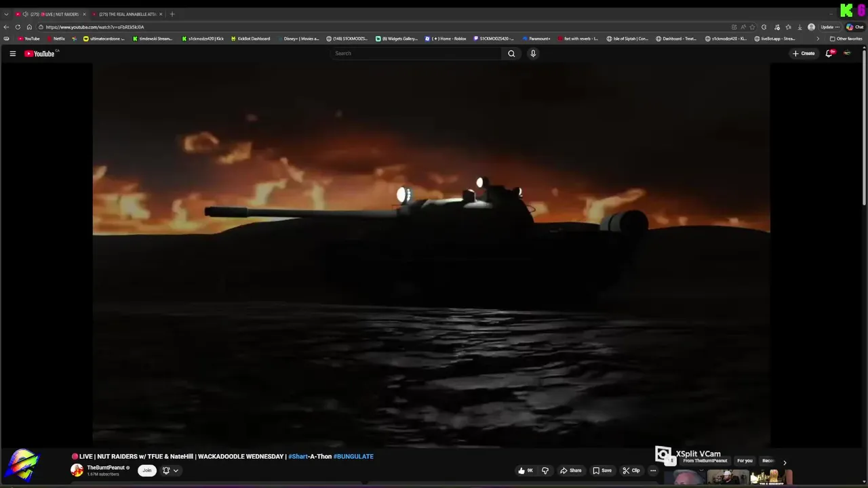Open Paramount+ bookmark
Screen dimensions: 868x488
coord(536,39)
